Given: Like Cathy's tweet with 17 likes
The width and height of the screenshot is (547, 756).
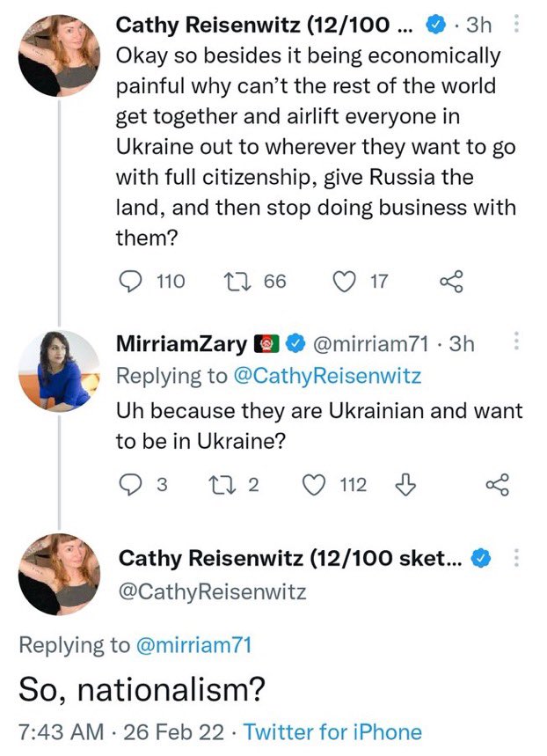Looking at the screenshot, I should coord(345,281).
